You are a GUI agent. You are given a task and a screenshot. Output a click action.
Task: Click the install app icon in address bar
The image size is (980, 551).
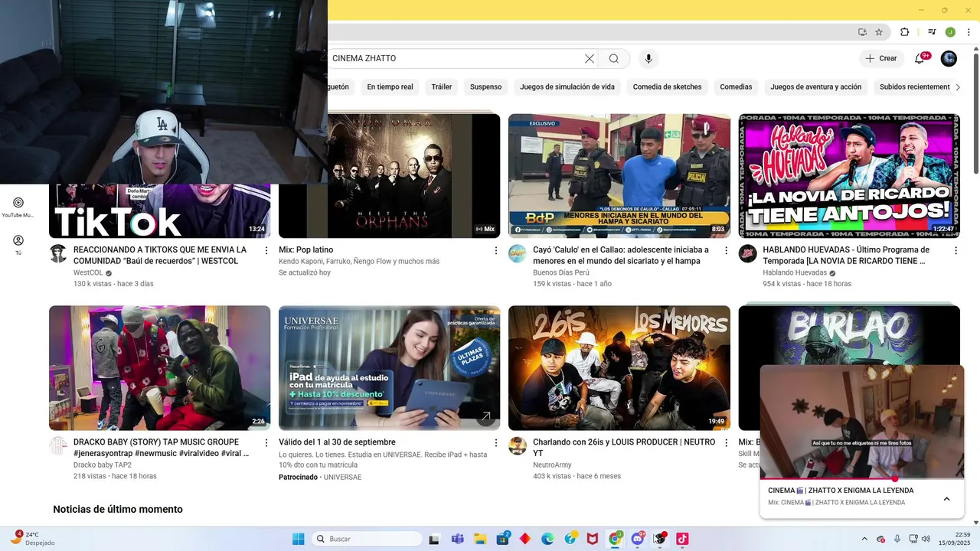point(862,32)
